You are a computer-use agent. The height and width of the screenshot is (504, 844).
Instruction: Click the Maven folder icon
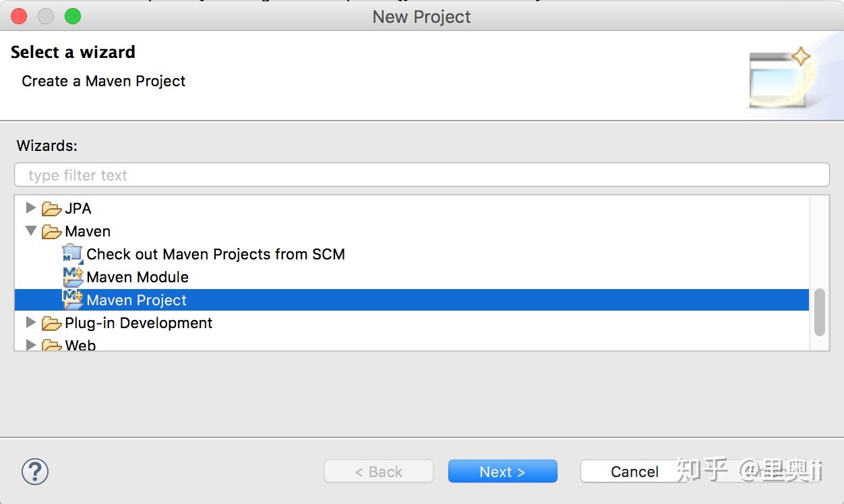click(52, 232)
